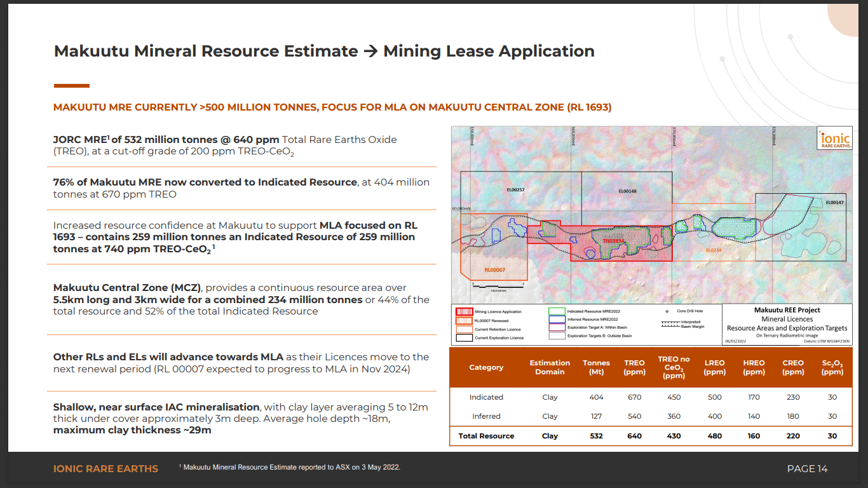This screenshot has height=488, width=868.
Task: Click the footnote about ASX 3 May 2022
Action: coord(290,467)
